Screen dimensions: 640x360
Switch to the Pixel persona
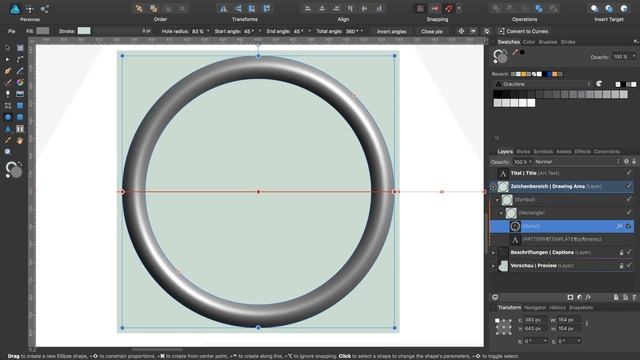[x=30, y=9]
